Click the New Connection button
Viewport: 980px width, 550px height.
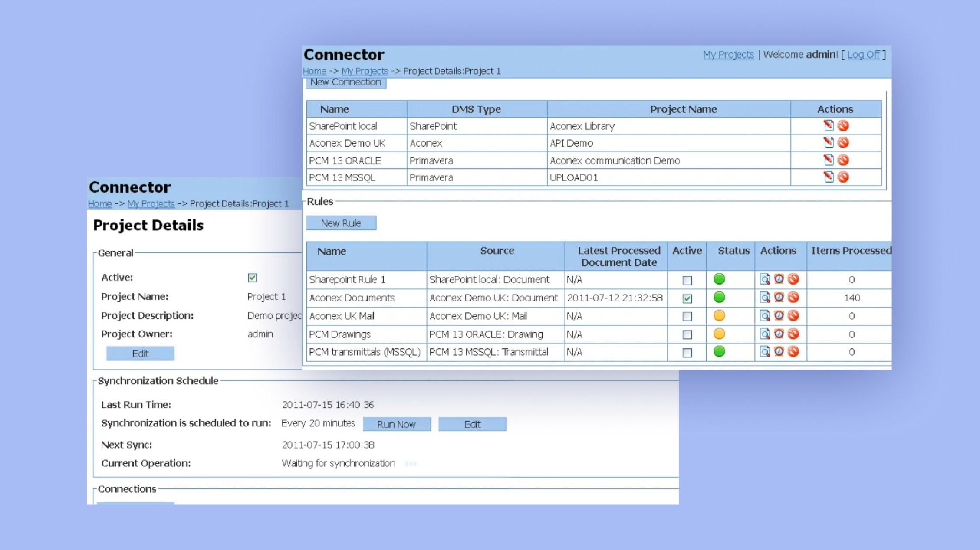[346, 82]
